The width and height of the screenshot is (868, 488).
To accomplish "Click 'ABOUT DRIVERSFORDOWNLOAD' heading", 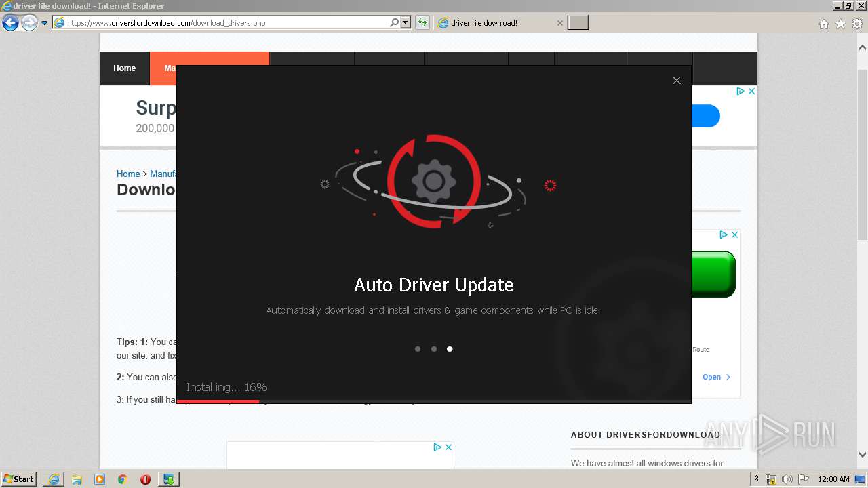I will pyautogui.click(x=646, y=434).
